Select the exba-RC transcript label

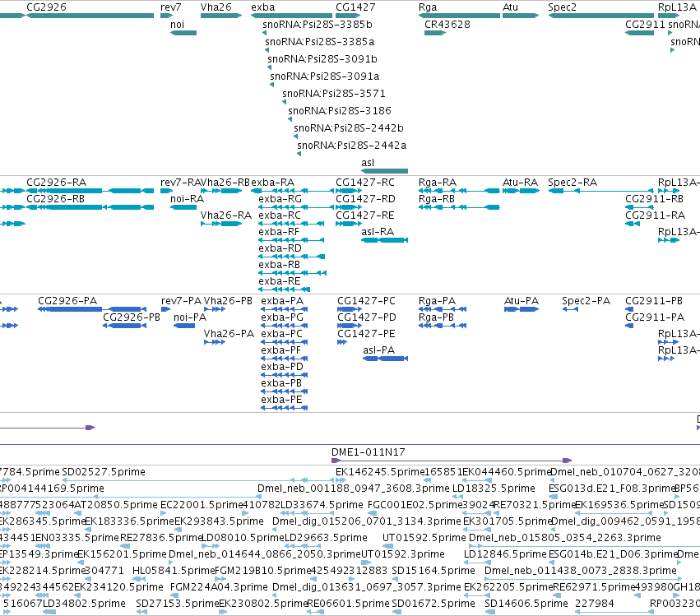[x=280, y=215]
